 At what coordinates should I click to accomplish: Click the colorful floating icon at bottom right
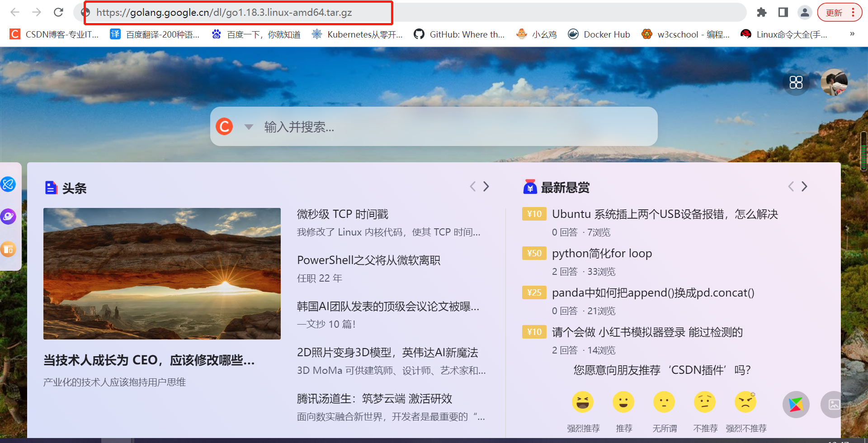click(x=796, y=405)
